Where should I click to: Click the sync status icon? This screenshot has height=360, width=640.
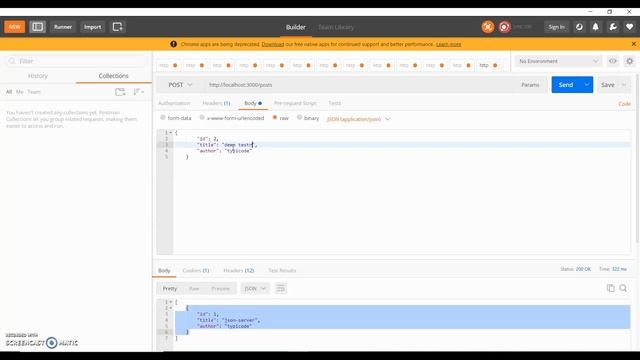(579, 27)
